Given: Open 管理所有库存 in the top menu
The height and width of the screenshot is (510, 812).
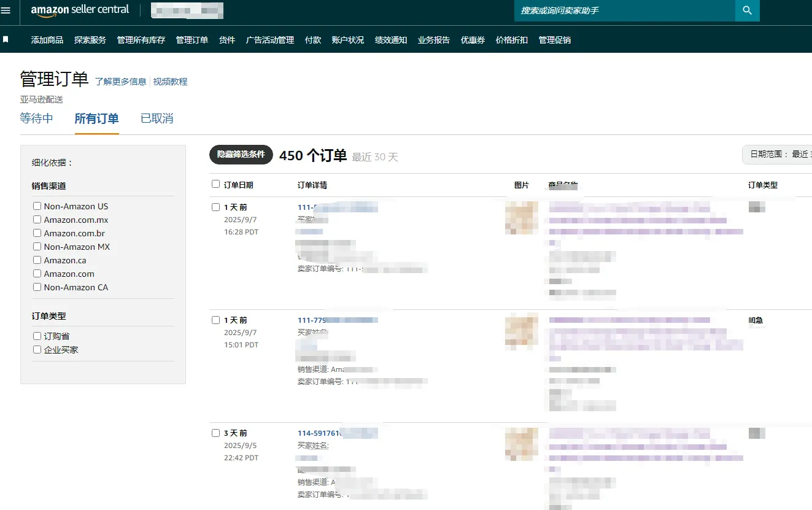Looking at the screenshot, I should pos(141,40).
